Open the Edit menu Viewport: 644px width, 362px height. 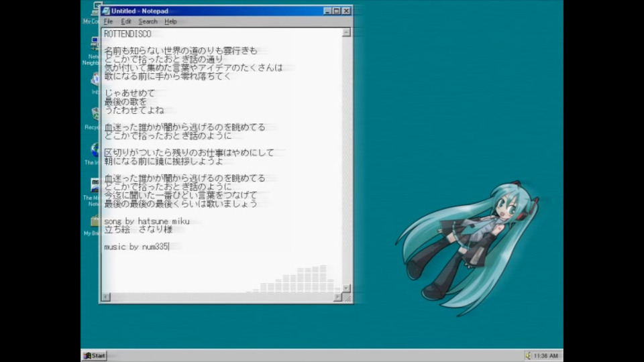125,21
